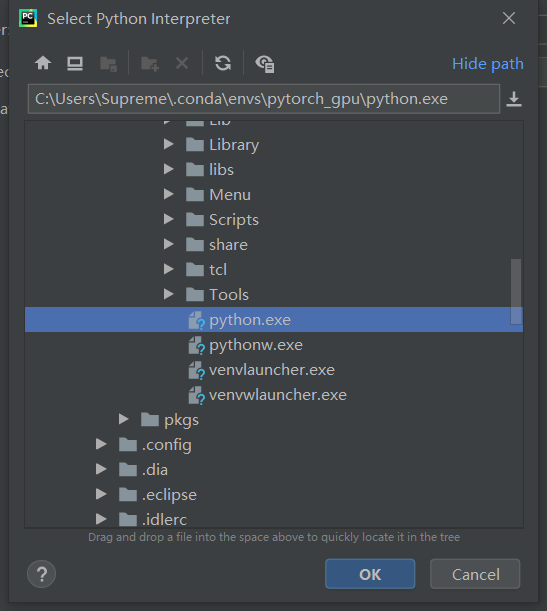Expand the Menu folder
Screen dimensions: 547x611
(x=168, y=194)
